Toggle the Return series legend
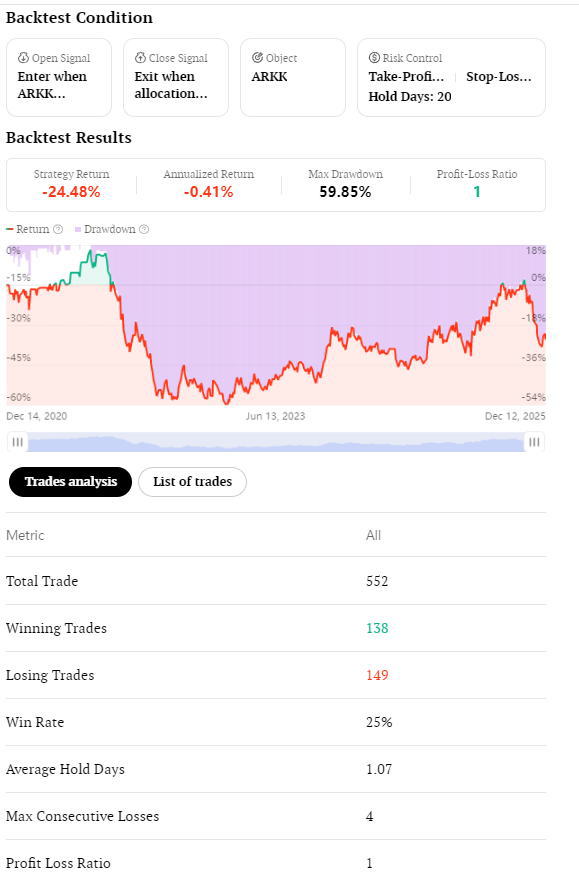Viewport: 579px width, 874px height. click(x=28, y=229)
